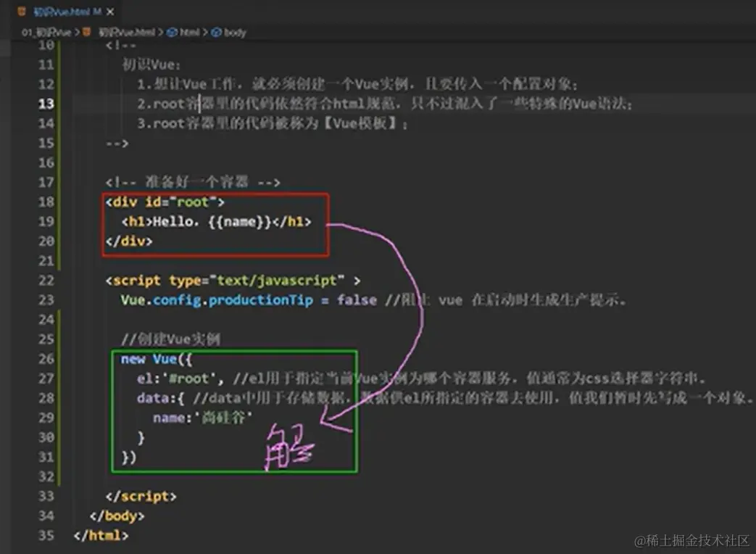Click the '<!-- 准备好一个容器 -->' comment

click(193, 182)
